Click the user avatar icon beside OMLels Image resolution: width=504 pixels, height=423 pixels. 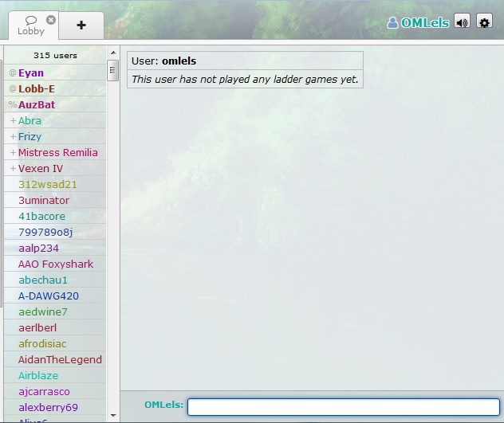[x=392, y=23]
